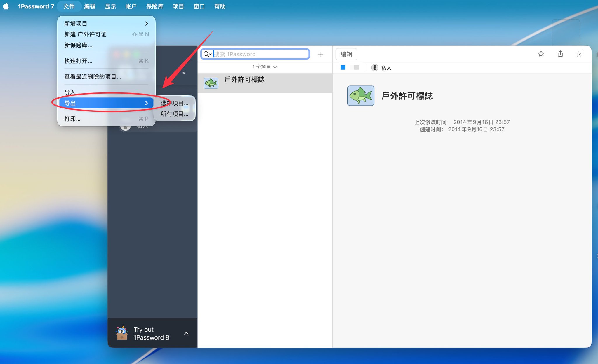Select the highlighted 导出 menu item
Viewport: 598px width, 364px height.
point(106,103)
